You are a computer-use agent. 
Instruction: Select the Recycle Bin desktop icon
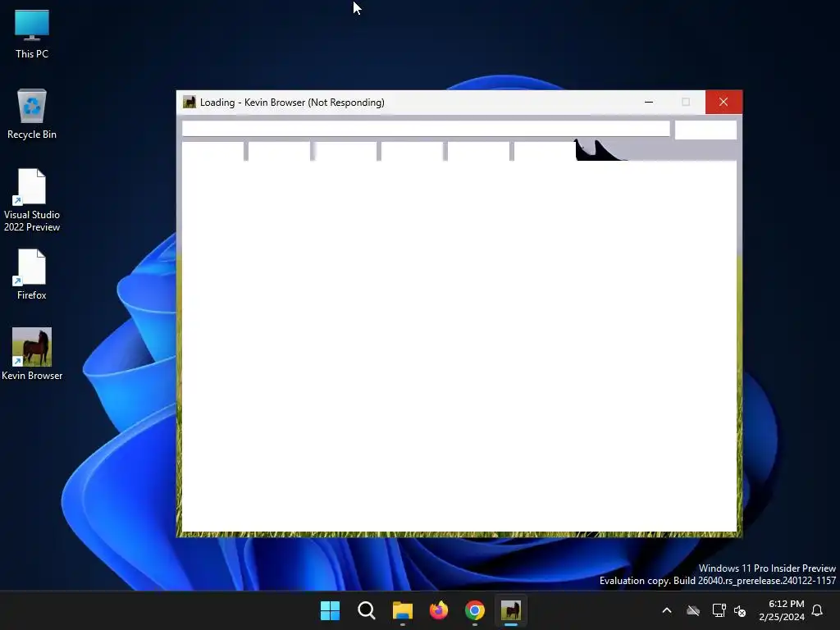coord(32,114)
